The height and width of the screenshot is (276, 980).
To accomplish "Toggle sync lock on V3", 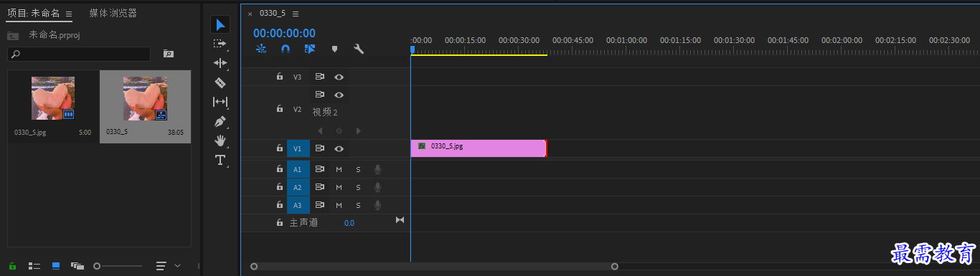I will coord(320,76).
